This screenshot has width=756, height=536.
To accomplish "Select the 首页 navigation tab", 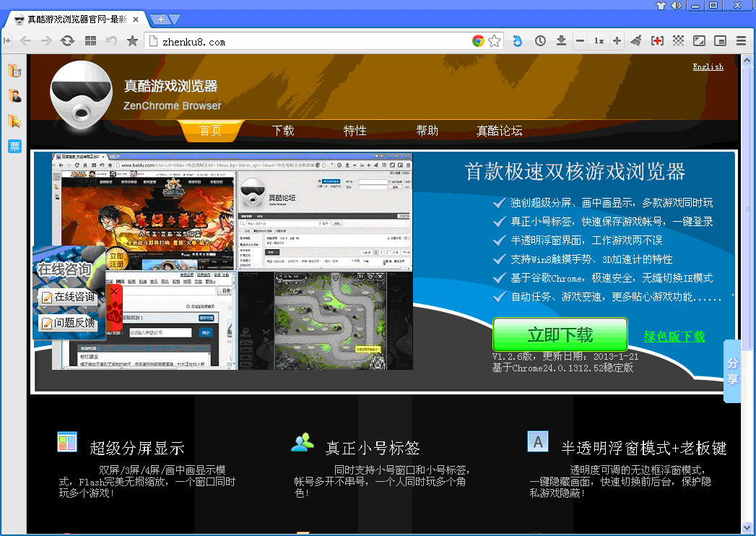I will tap(211, 130).
